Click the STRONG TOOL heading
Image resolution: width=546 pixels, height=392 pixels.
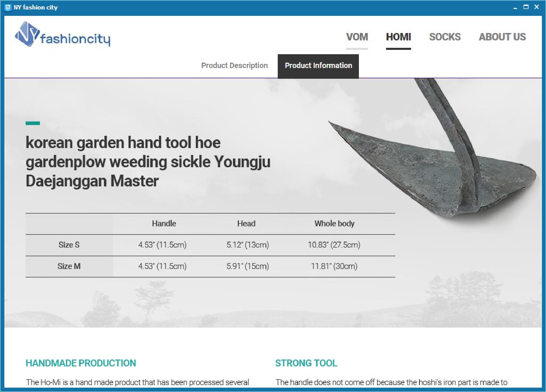(x=306, y=363)
